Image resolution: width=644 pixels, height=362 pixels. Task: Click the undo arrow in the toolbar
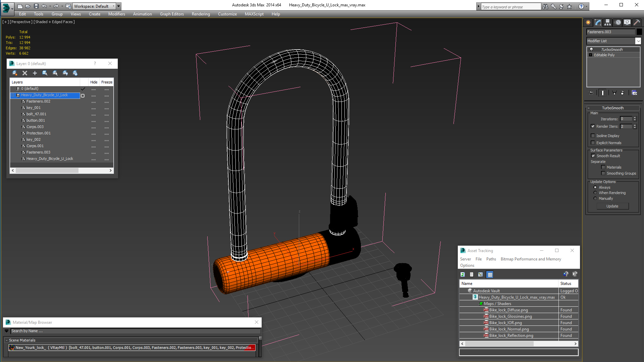[44, 6]
